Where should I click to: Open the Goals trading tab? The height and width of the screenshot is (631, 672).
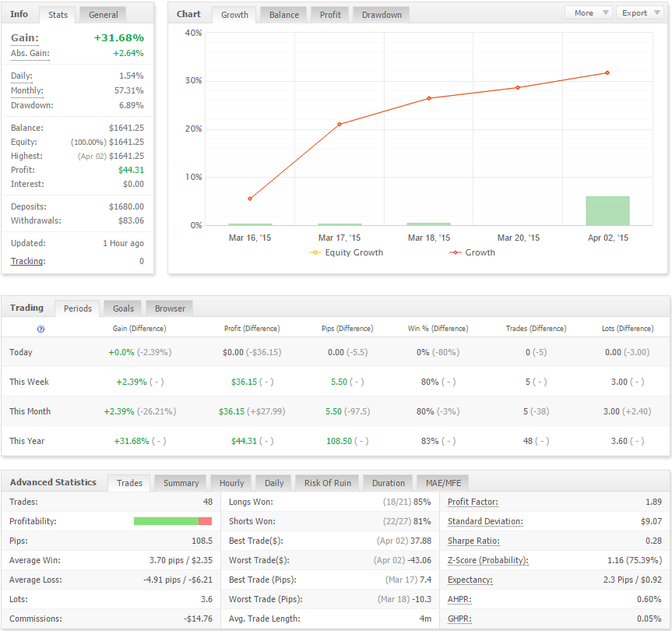[x=124, y=308]
